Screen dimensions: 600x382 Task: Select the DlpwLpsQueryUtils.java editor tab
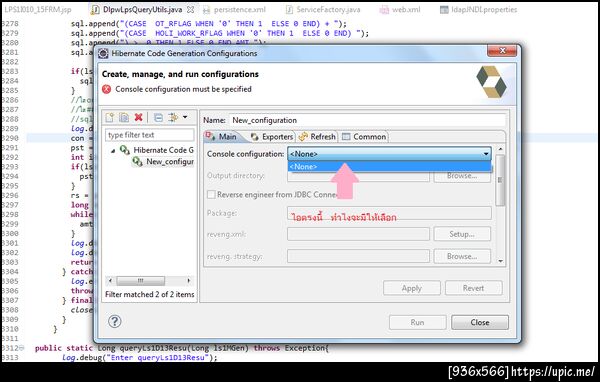click(x=142, y=10)
